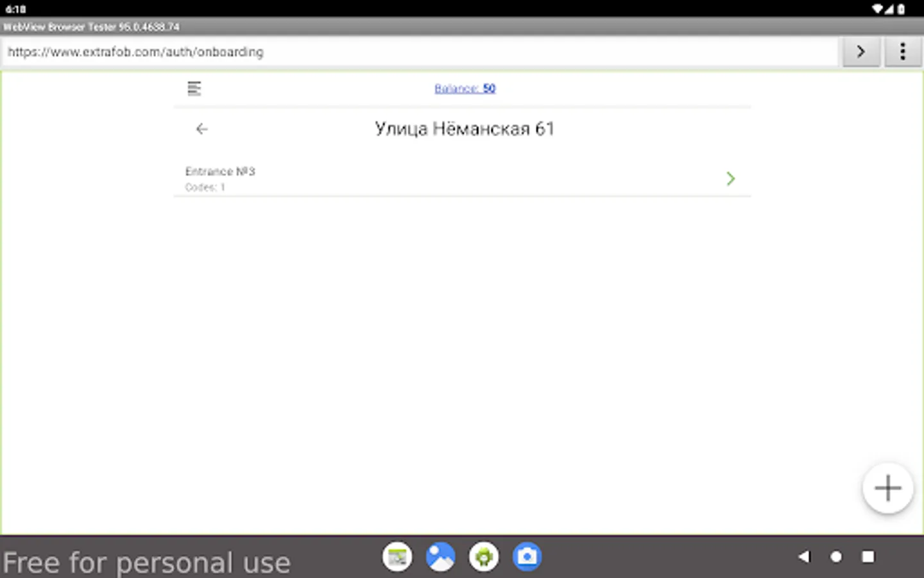The height and width of the screenshot is (578, 924).
Task: Click the Wi-Fi status icon
Action: tap(877, 9)
